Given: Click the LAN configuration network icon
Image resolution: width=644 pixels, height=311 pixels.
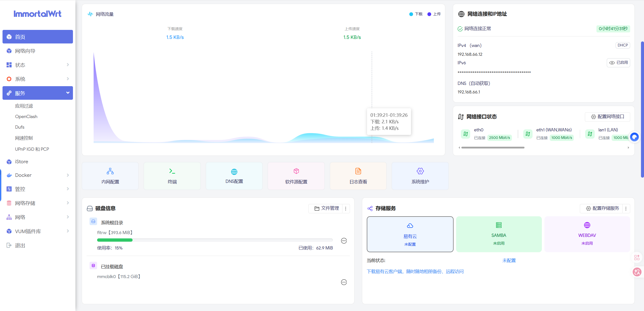Looking at the screenshot, I should coord(110,171).
